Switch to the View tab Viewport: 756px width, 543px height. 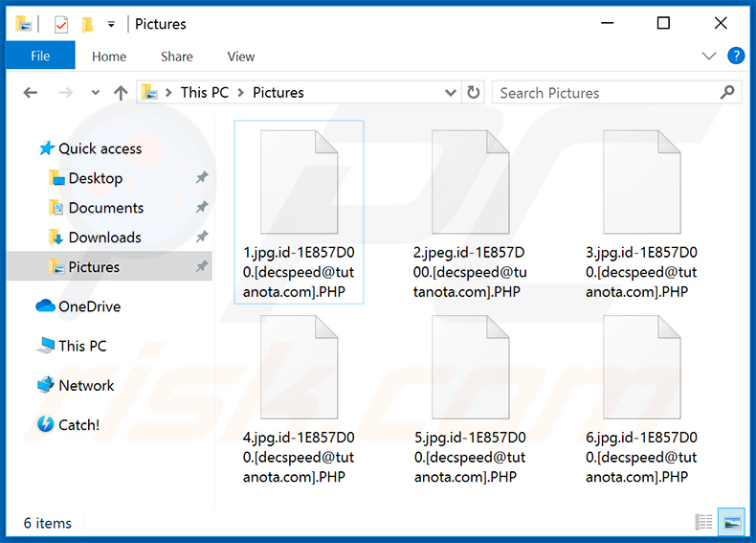(241, 57)
